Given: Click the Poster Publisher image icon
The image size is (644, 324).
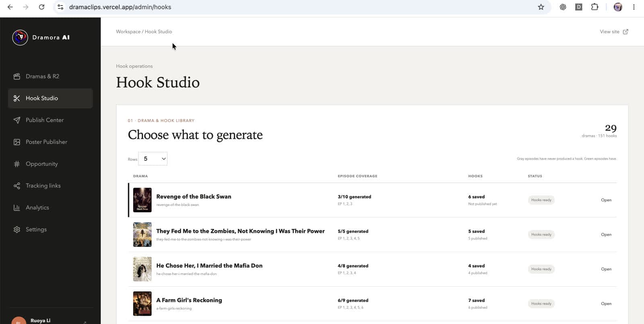Looking at the screenshot, I should [x=17, y=142].
